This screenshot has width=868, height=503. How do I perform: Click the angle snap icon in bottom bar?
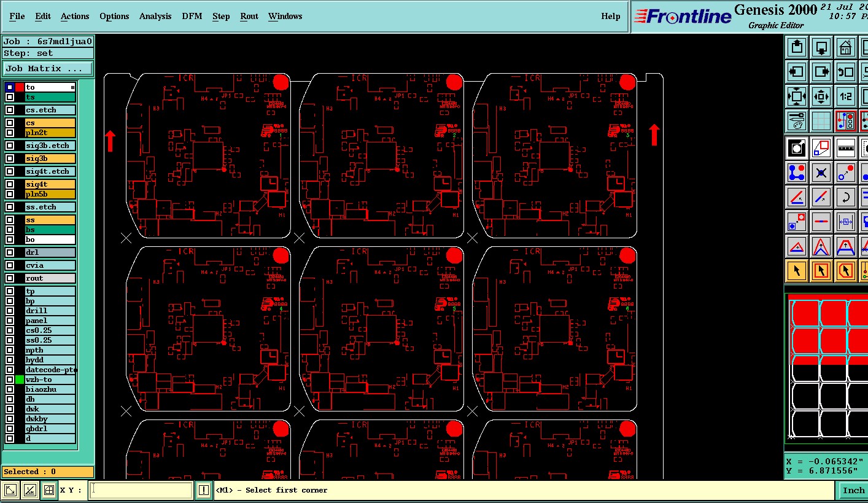pos(30,490)
